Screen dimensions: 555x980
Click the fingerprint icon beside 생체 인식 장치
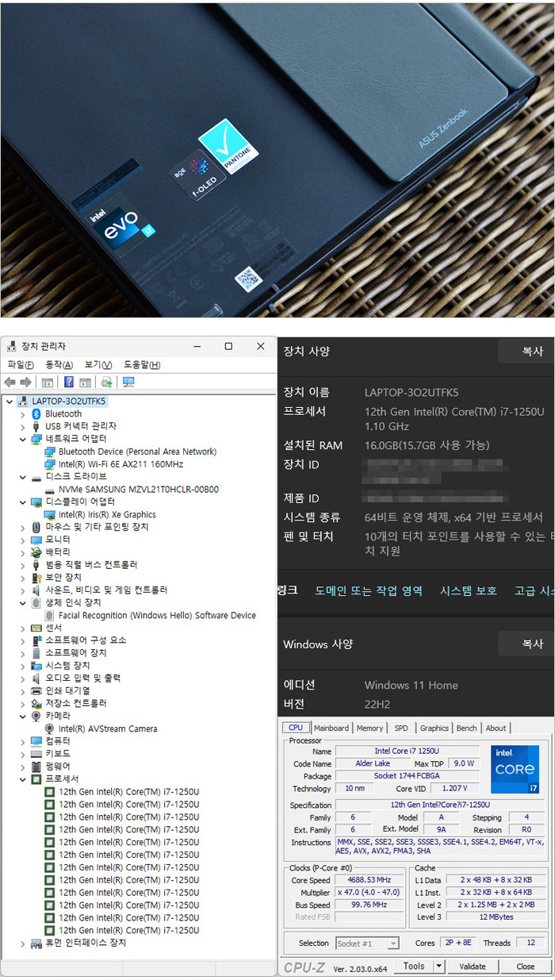click(x=36, y=603)
